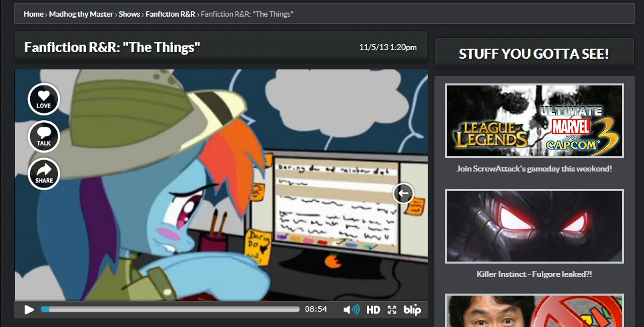Viewport: 644px width, 327px height.
Task: Open League of Legends gameday thumbnail
Action: (535, 121)
